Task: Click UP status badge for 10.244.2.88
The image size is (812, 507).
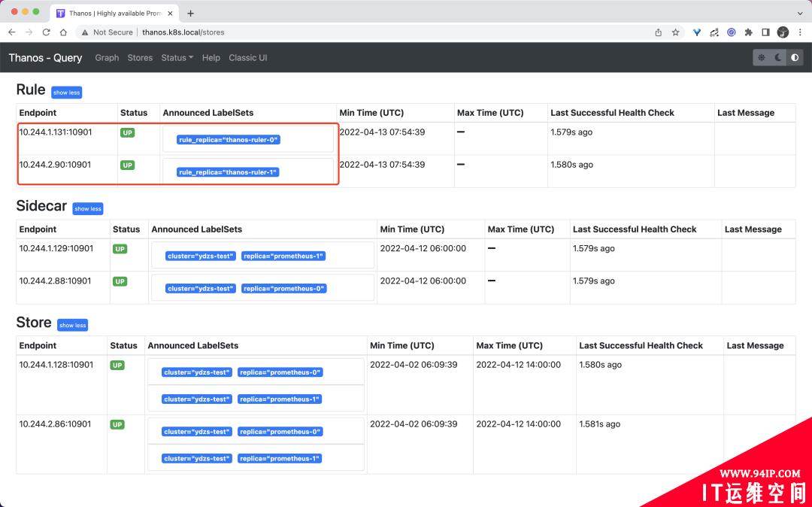Action: (x=120, y=281)
